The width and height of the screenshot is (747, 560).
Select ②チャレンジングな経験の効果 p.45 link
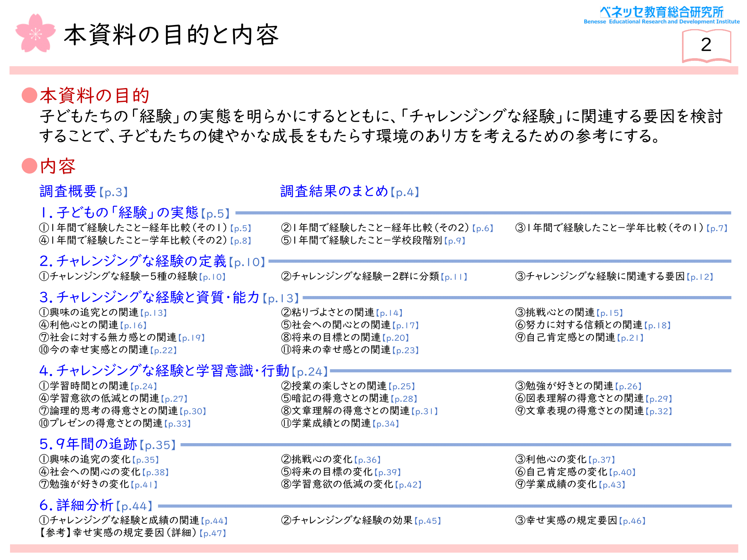[361, 520]
